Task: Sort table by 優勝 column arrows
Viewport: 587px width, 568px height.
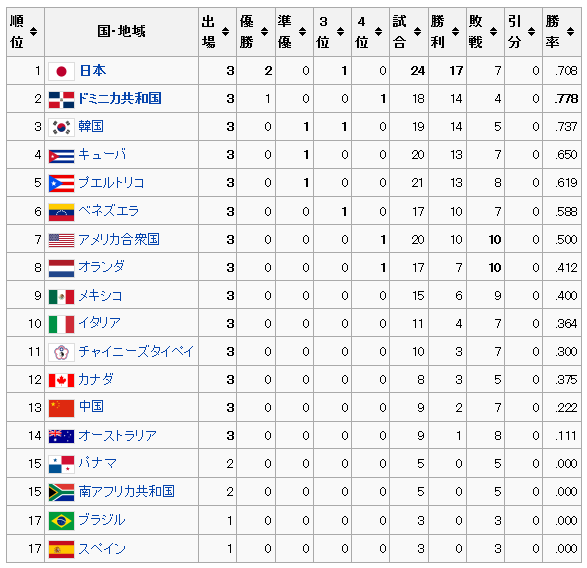Action: pos(264,31)
